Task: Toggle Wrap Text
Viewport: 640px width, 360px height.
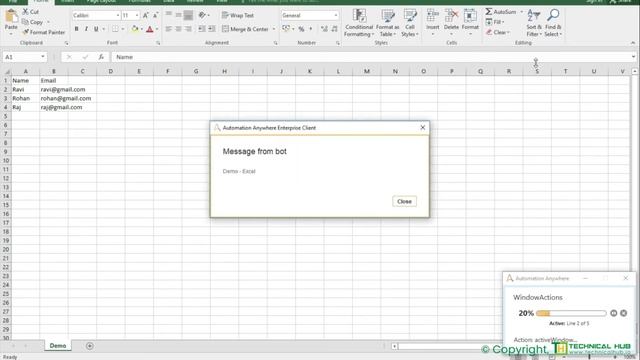Action: pos(238,15)
